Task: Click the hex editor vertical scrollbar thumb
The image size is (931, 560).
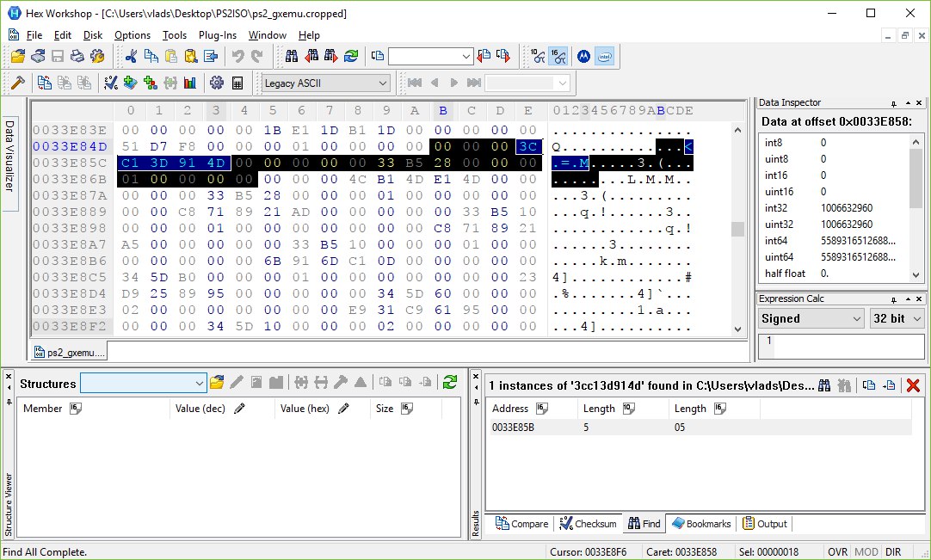Action: coord(737,229)
